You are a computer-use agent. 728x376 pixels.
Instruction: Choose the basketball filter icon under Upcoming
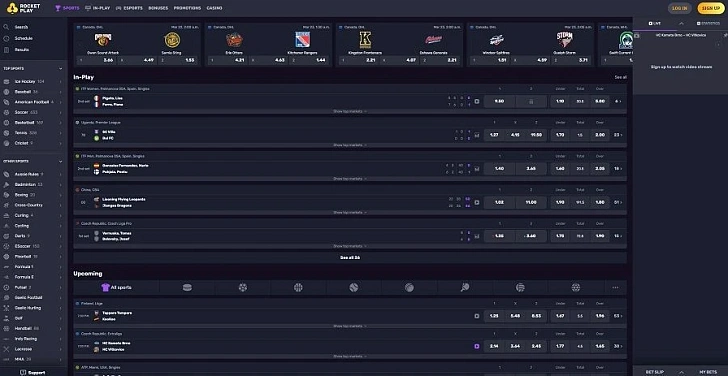click(298, 288)
